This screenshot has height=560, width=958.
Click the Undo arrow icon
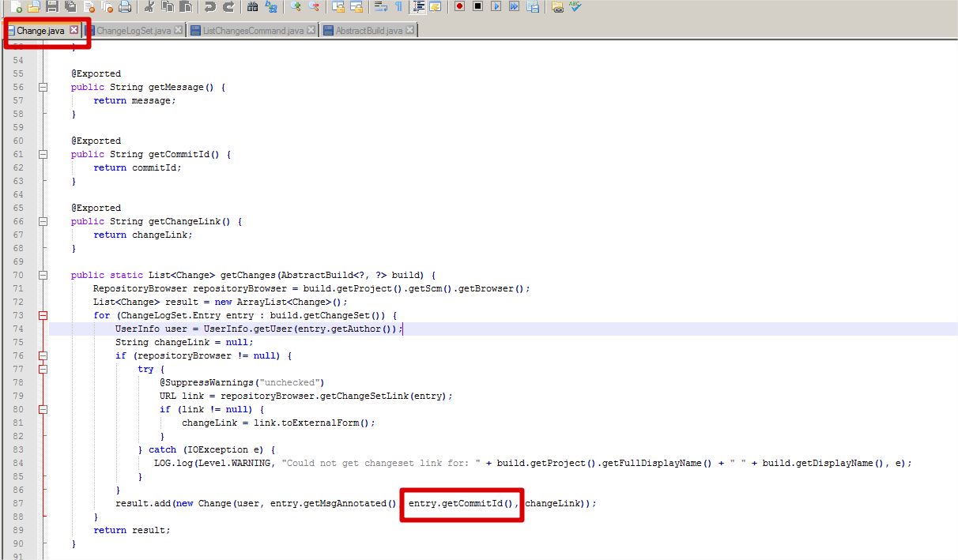(209, 7)
